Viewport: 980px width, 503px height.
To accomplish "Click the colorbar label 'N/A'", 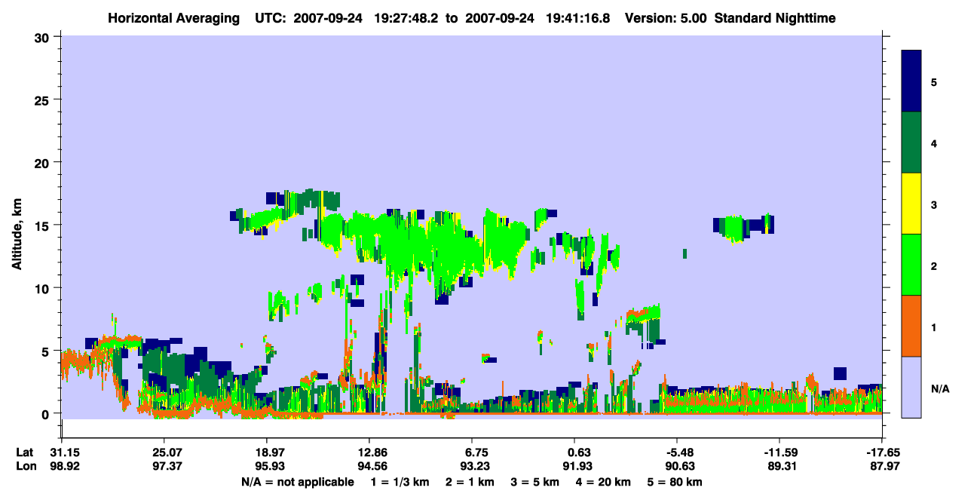I will 940,388.
